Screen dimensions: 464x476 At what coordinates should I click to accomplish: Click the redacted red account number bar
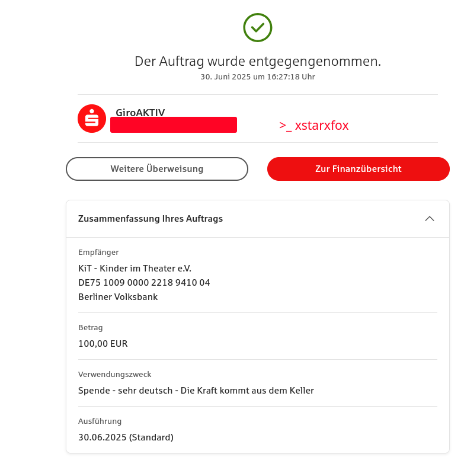173,125
